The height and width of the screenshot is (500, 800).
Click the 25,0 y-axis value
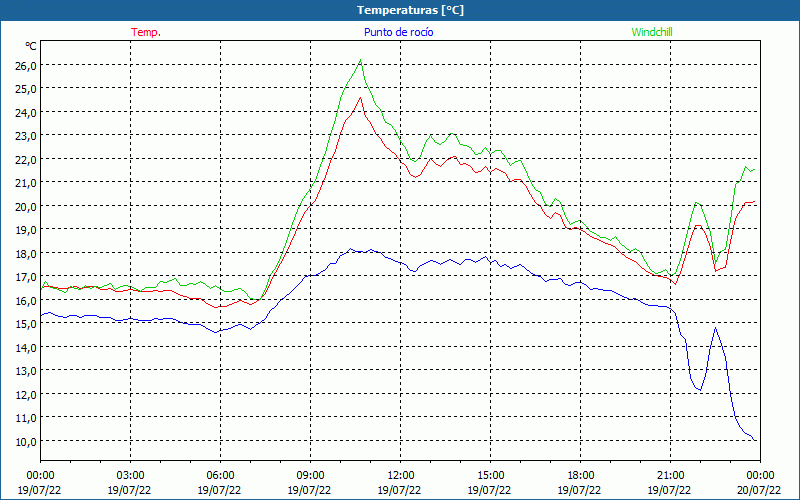[x=26, y=89]
